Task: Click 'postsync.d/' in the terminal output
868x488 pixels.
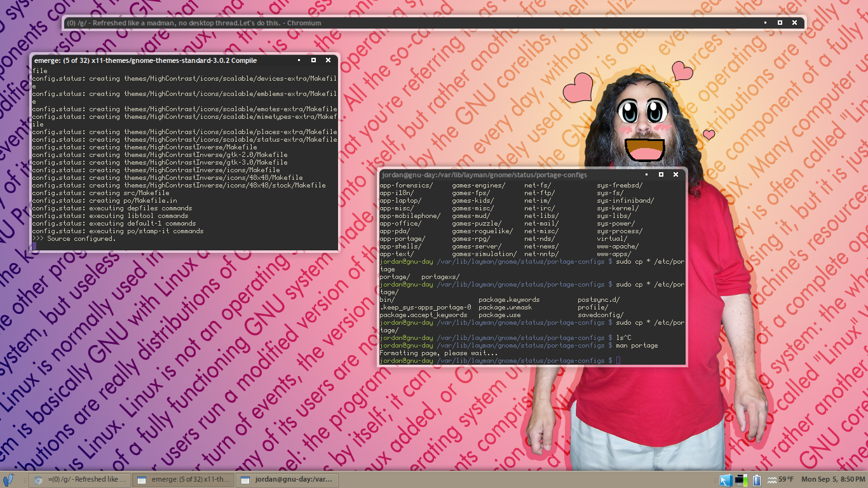Action: click(599, 300)
